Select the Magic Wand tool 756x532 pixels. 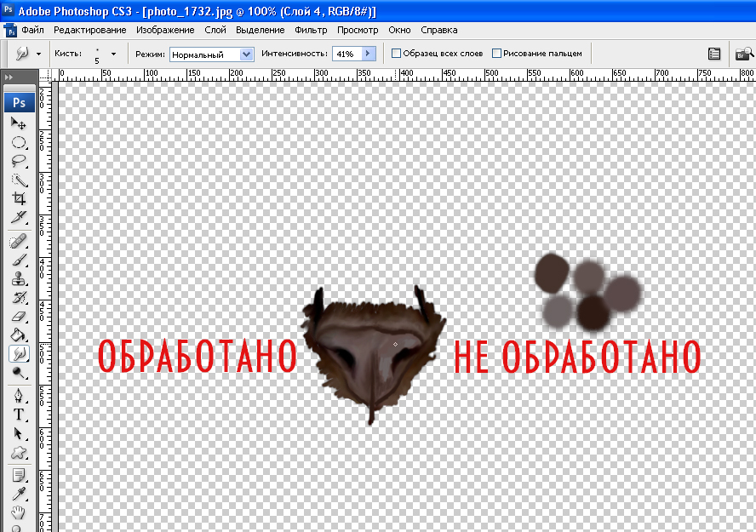19,180
